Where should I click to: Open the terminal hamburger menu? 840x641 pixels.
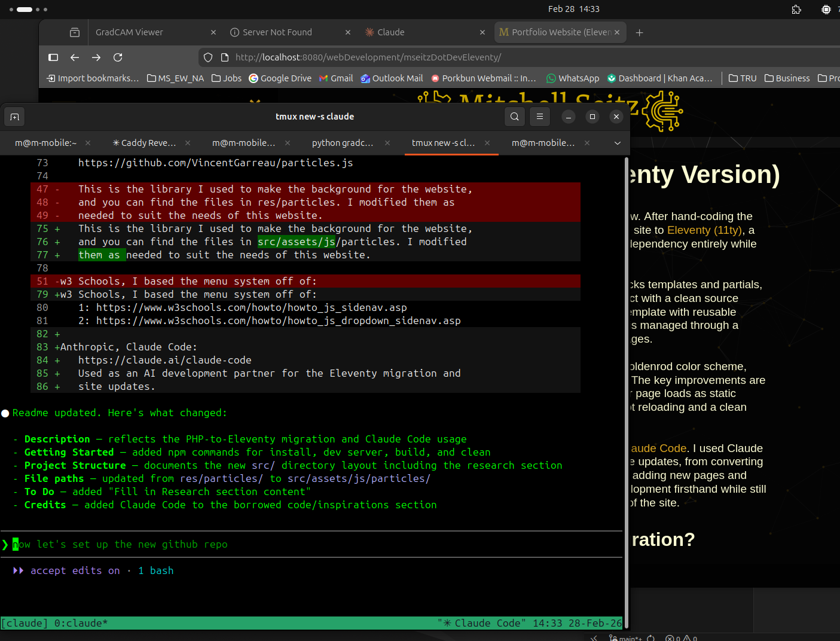(539, 117)
